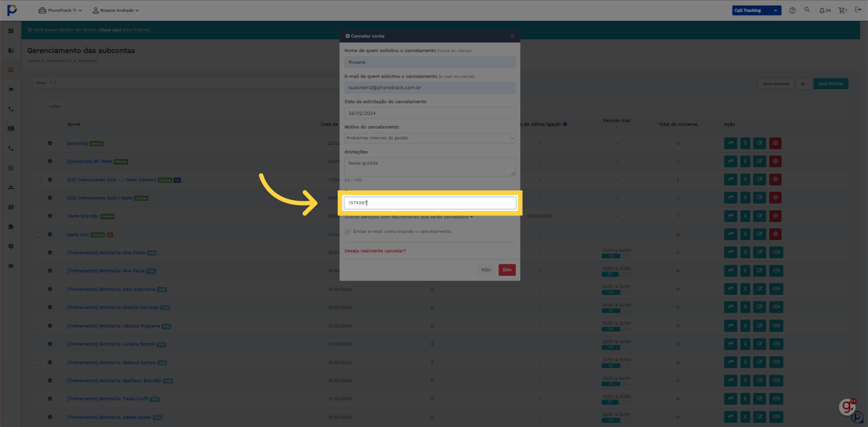
Task: Click the requester e-mail field
Action: pyautogui.click(x=430, y=88)
